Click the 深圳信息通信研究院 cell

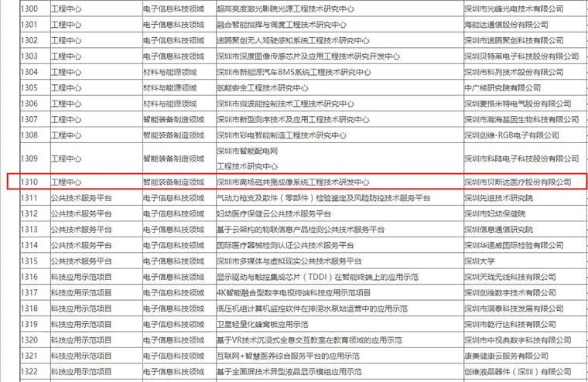point(501,230)
